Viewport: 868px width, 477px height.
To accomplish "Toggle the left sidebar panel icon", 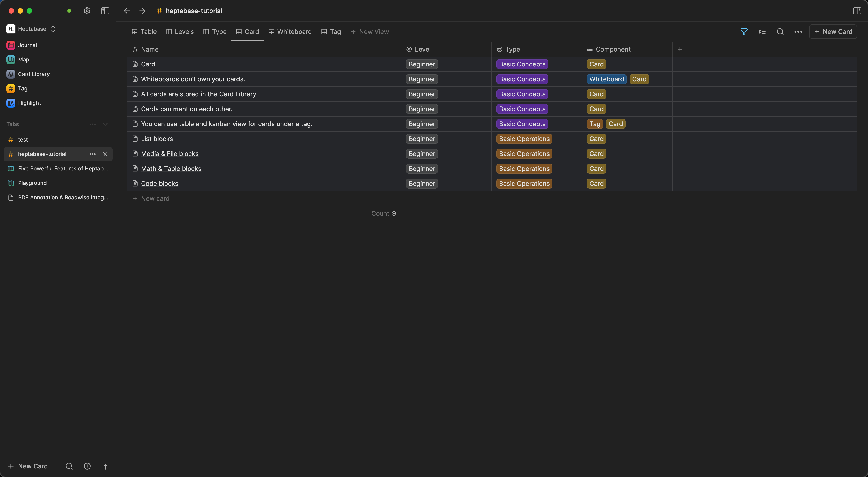I will tap(105, 11).
